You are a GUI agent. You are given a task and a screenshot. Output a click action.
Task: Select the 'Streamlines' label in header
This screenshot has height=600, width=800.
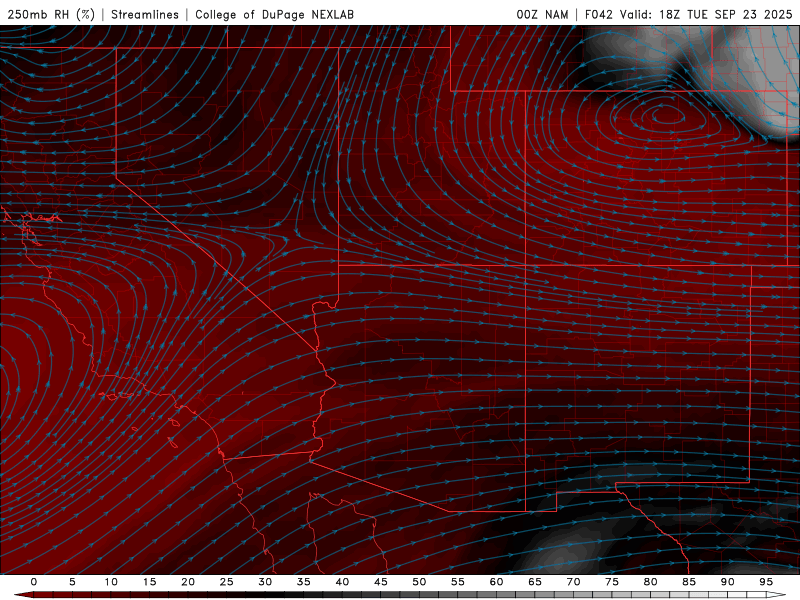point(145,14)
